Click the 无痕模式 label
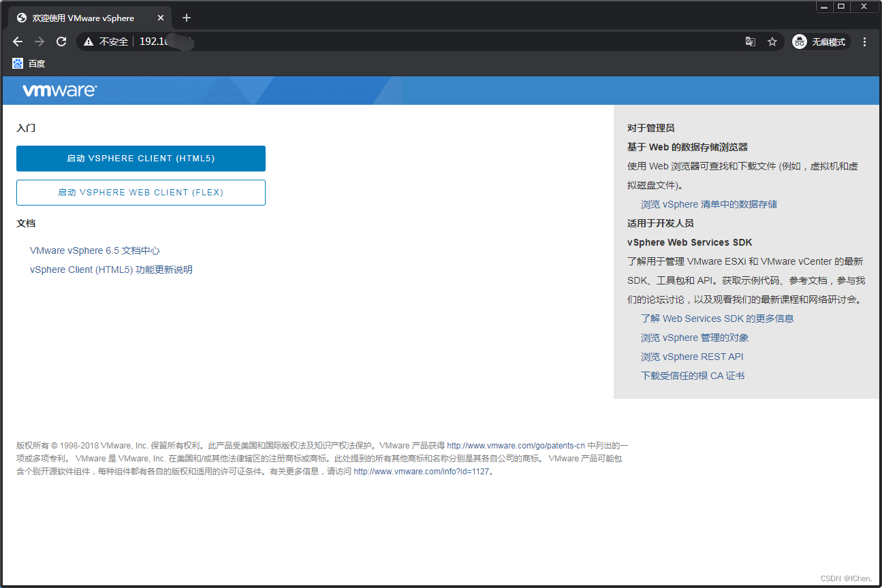This screenshot has height=588, width=882. pos(828,42)
